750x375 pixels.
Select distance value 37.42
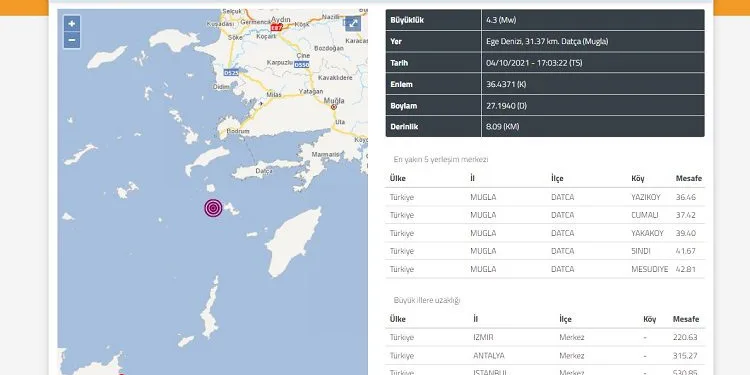point(685,215)
